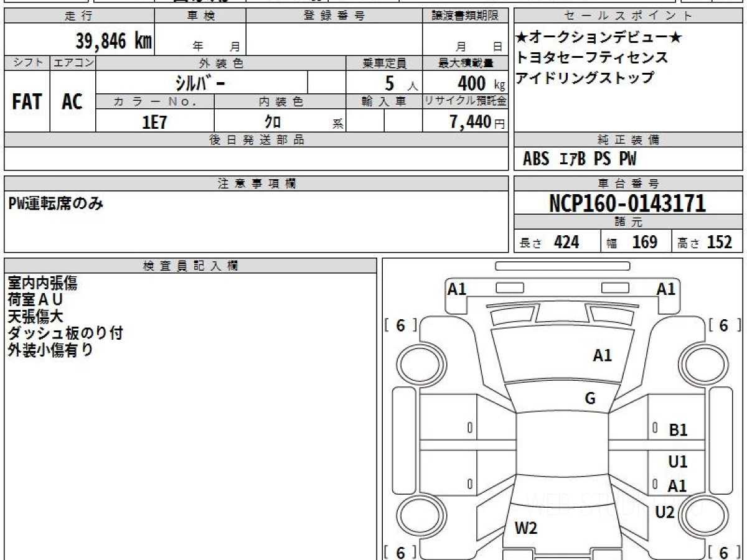Select the seating capacity 5 人
Viewport: 747px width, 560px height.
click(402, 83)
